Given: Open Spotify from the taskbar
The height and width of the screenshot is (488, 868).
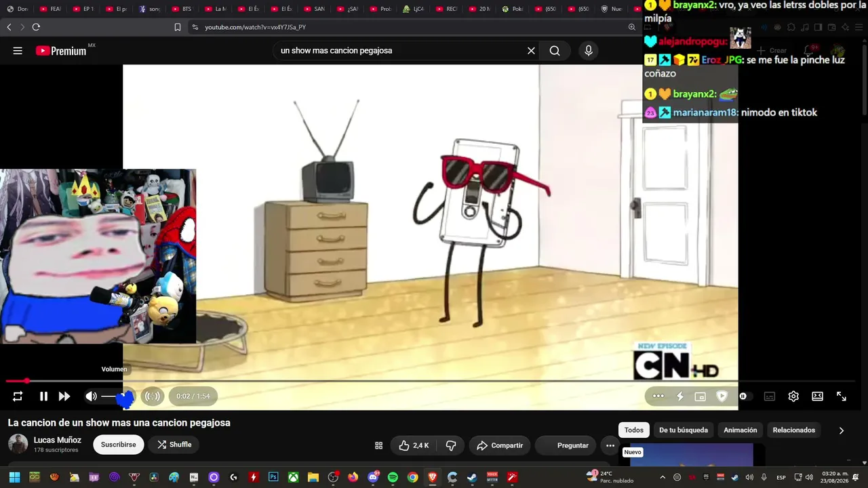Looking at the screenshot, I should pos(393,477).
